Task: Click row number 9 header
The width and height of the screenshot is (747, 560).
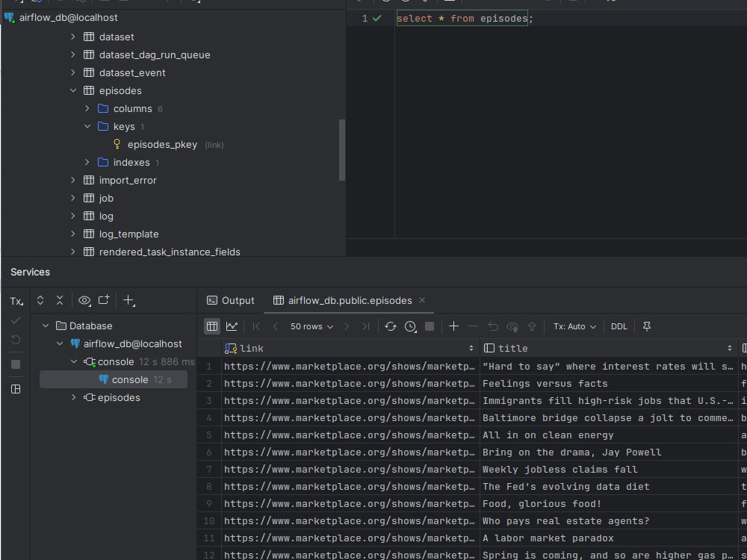Action: tap(208, 503)
